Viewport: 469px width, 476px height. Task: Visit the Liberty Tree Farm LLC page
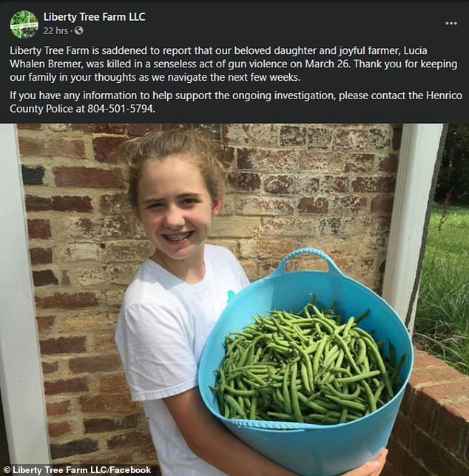point(95,17)
